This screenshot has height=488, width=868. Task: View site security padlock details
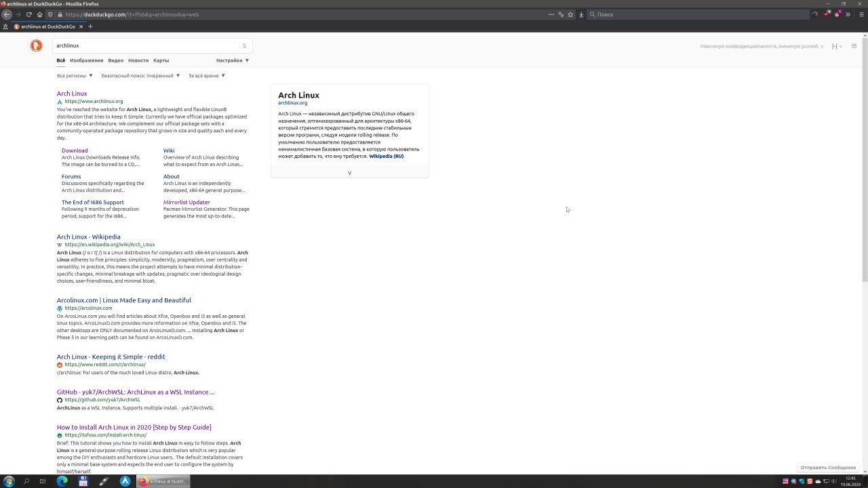pos(60,14)
